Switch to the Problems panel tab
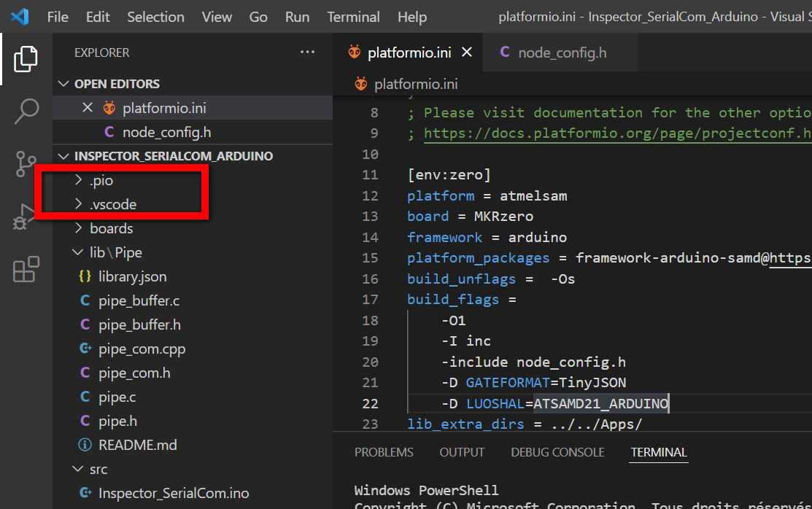 384,452
